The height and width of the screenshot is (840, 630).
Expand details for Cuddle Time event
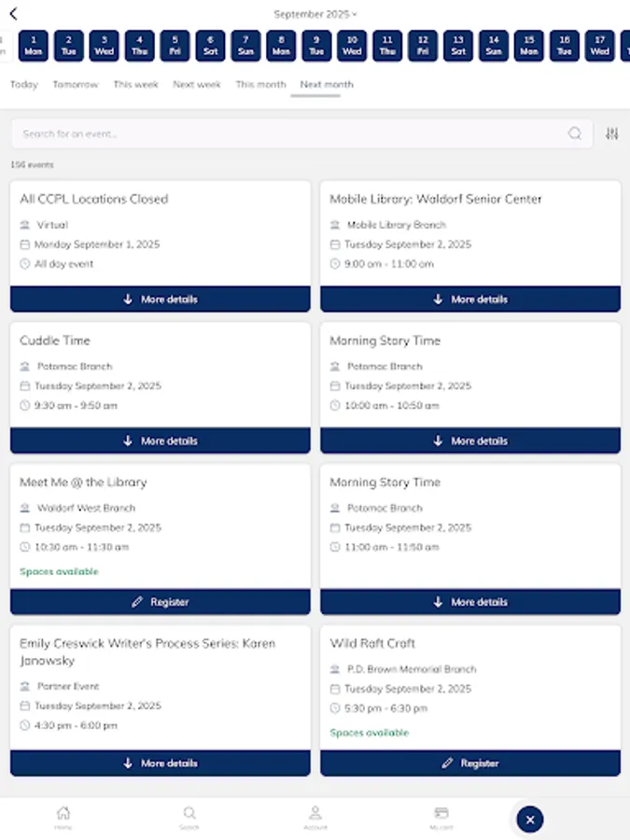[160, 440]
